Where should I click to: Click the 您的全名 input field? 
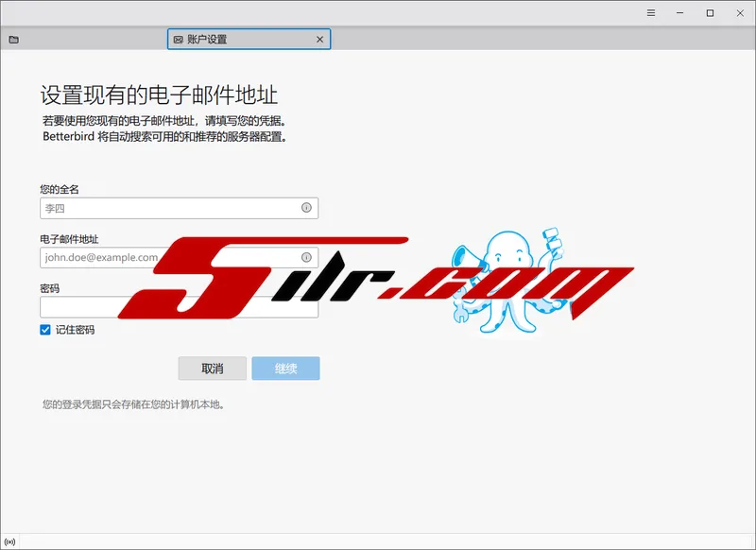[x=179, y=208]
